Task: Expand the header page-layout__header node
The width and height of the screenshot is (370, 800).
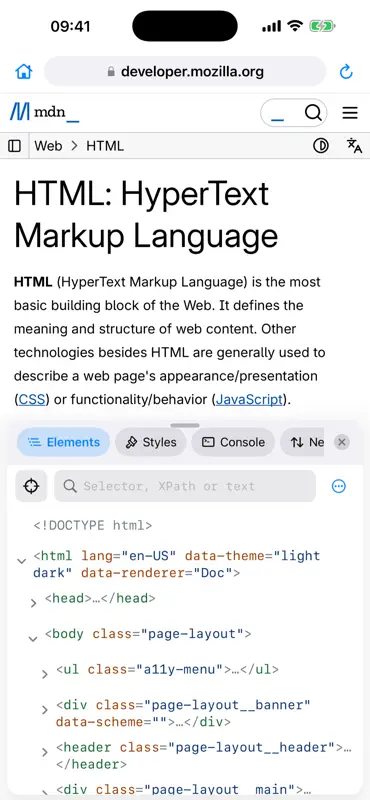Action: coord(45,752)
